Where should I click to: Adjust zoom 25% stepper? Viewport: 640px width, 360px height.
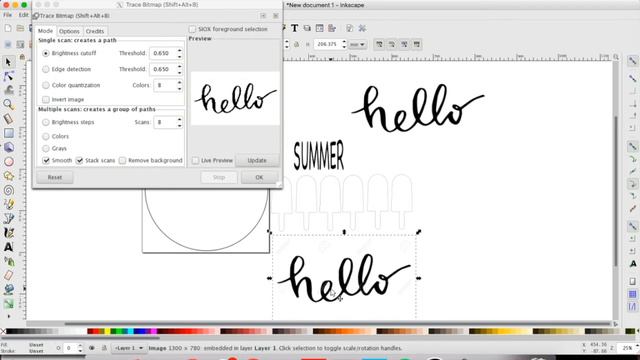coord(637,348)
